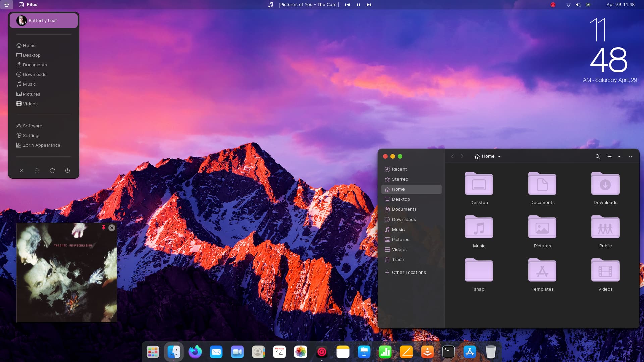Click the lock screen icon in menu
Image resolution: width=644 pixels, height=362 pixels.
tap(37, 171)
